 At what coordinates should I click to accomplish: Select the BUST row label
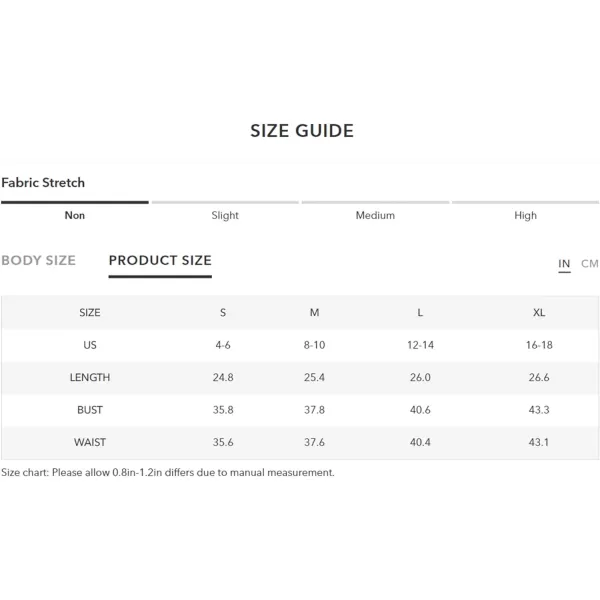90,410
